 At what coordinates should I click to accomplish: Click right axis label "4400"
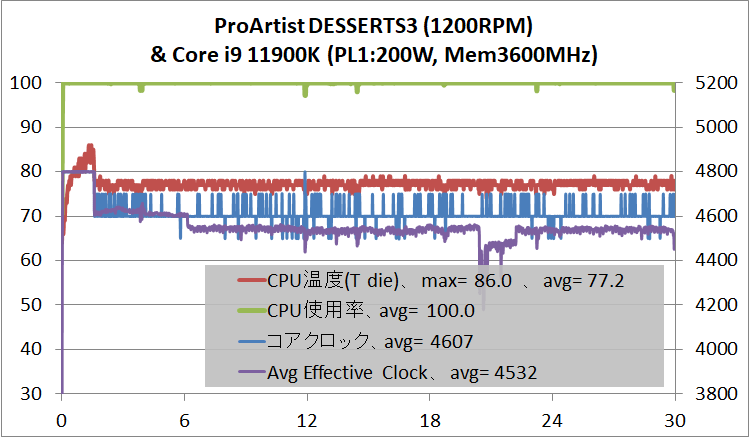coord(716,260)
